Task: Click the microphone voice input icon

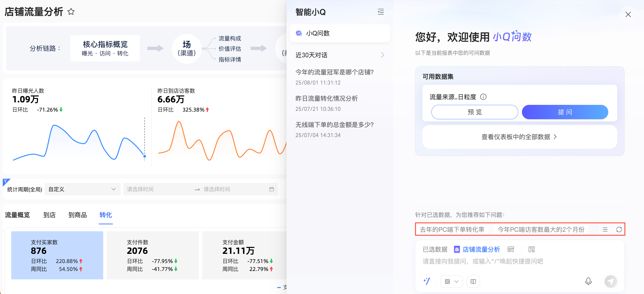Action: pyautogui.click(x=588, y=281)
